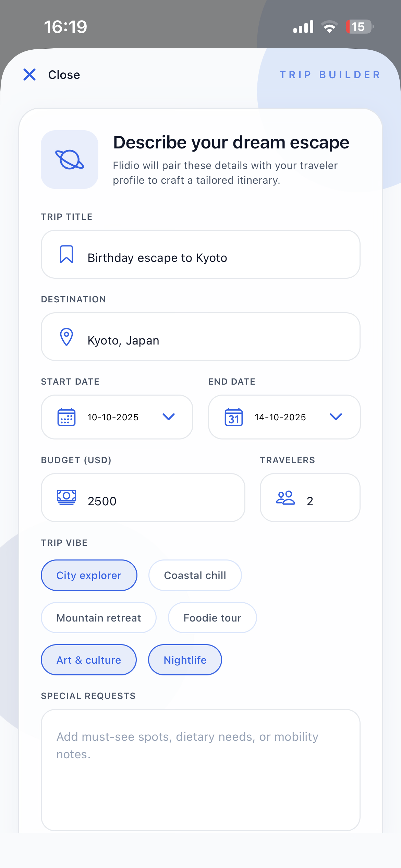Screen dimensions: 401x868
Task: Tap the cash icon in Budget field
Action: [66, 497]
